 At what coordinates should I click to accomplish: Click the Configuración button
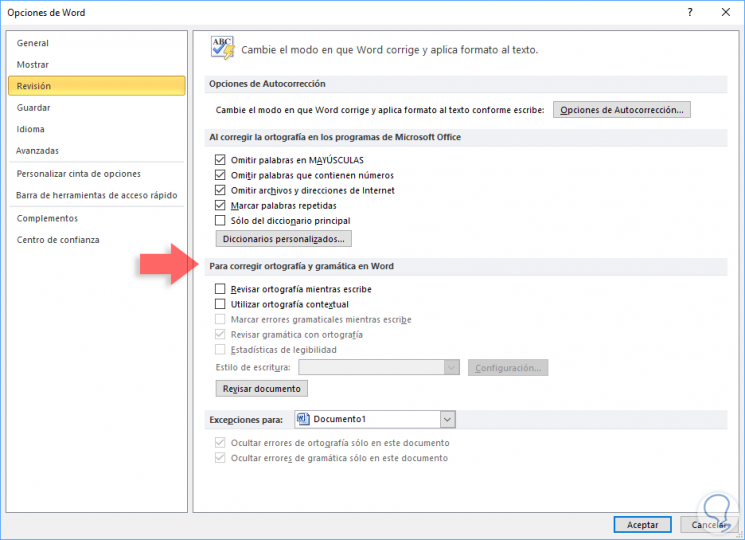[508, 368]
